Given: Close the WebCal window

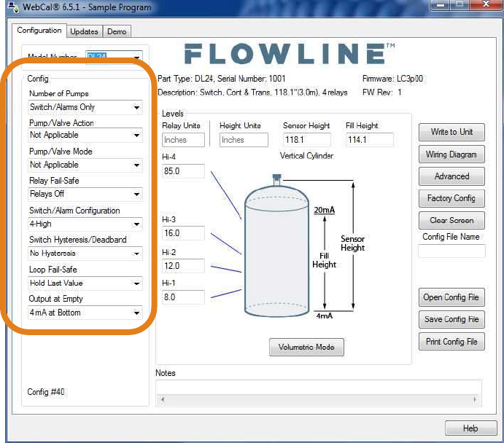Looking at the screenshot, I should pyautogui.click(x=486, y=4).
